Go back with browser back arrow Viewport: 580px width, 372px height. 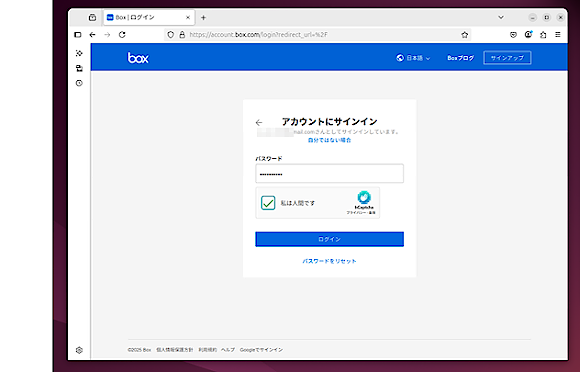92,35
